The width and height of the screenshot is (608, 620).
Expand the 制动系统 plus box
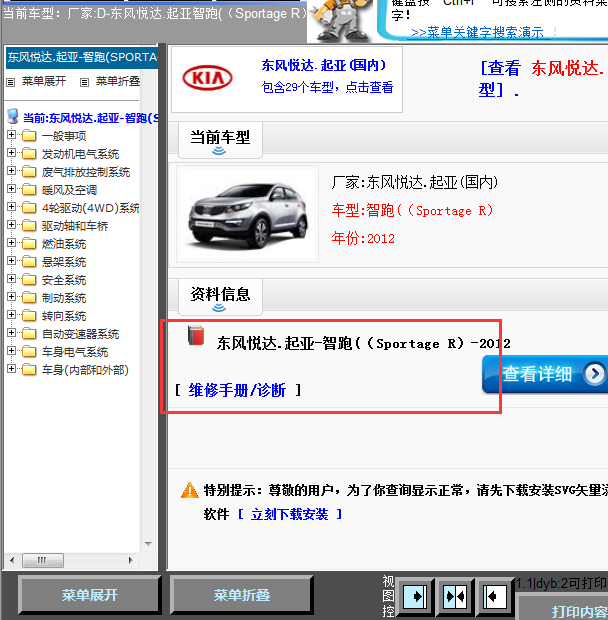(x=11, y=297)
